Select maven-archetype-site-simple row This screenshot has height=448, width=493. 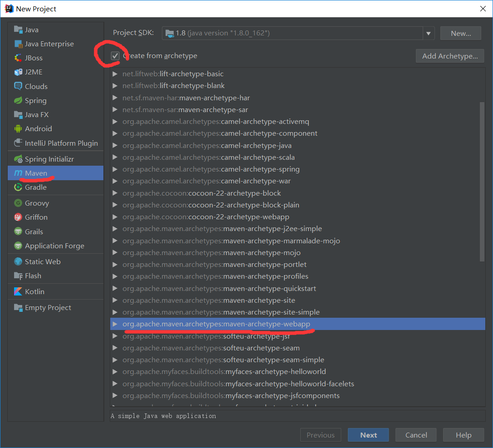tap(298, 312)
